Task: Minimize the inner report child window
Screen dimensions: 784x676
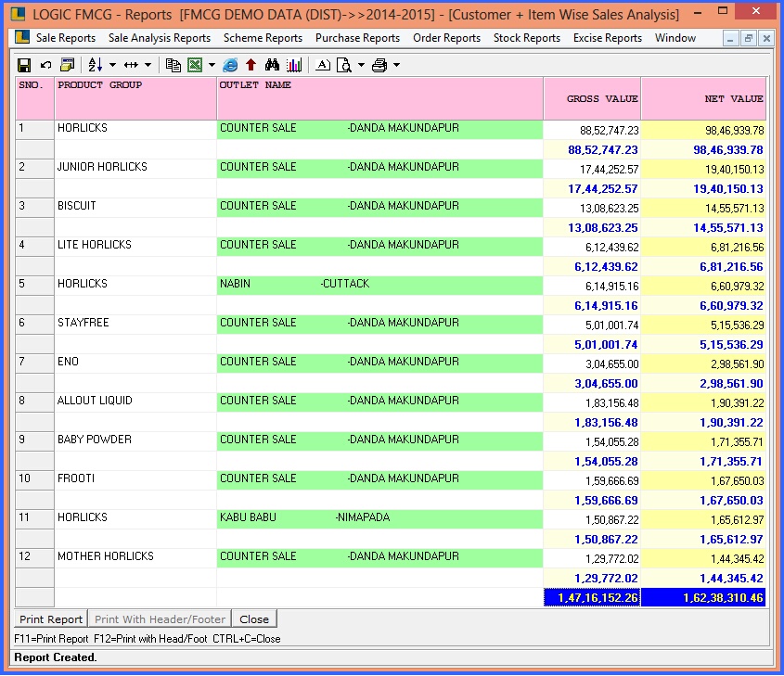Action: (730, 38)
